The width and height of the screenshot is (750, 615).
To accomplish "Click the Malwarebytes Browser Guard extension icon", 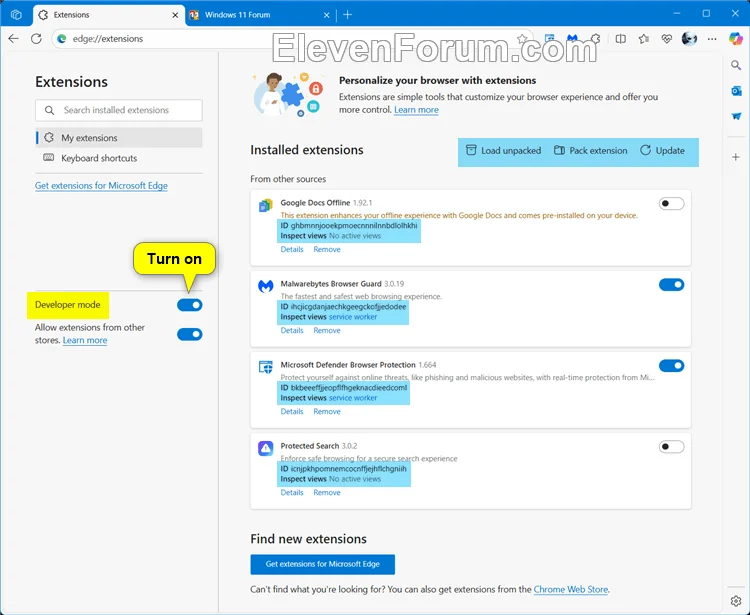I will point(265,286).
